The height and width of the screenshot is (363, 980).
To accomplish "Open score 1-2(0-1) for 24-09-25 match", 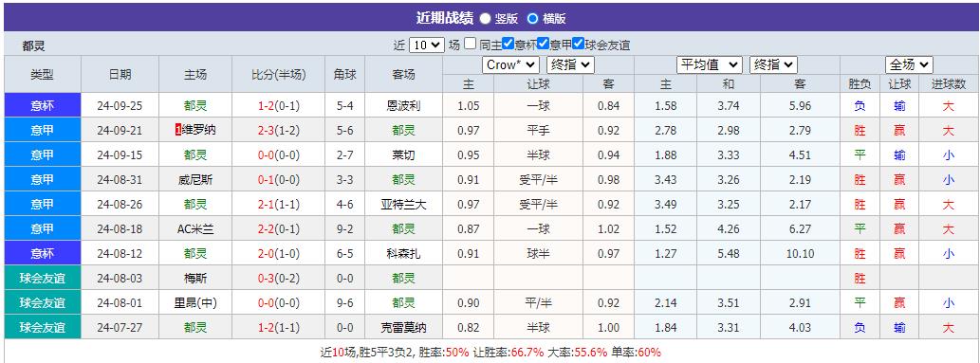I will 279,106.
